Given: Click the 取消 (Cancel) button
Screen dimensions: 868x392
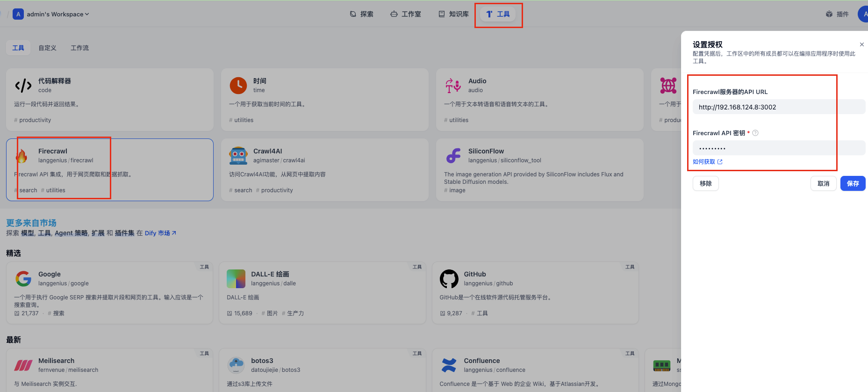Looking at the screenshot, I should 824,183.
